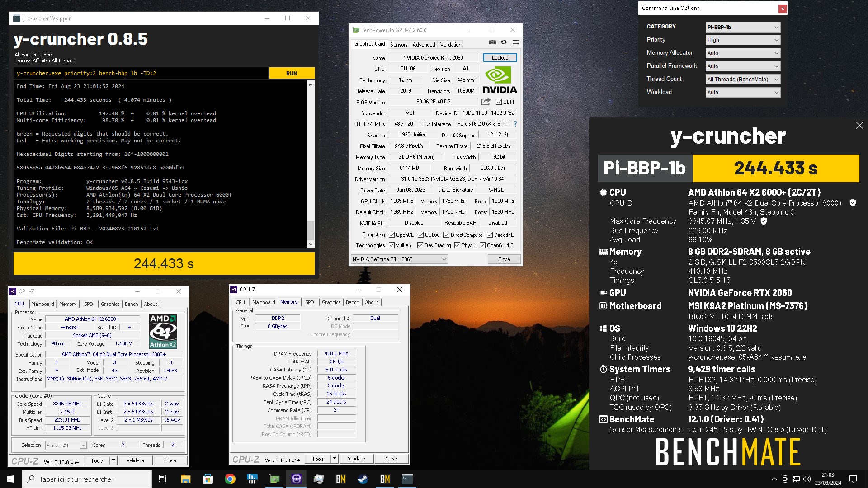The image size is (868, 488).
Task: Click the Windows taskbar search box
Action: click(87, 479)
